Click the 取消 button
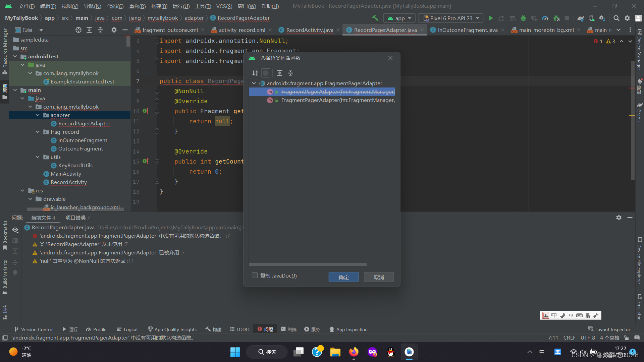Image resolution: width=644 pixels, height=362 pixels. 379,277
